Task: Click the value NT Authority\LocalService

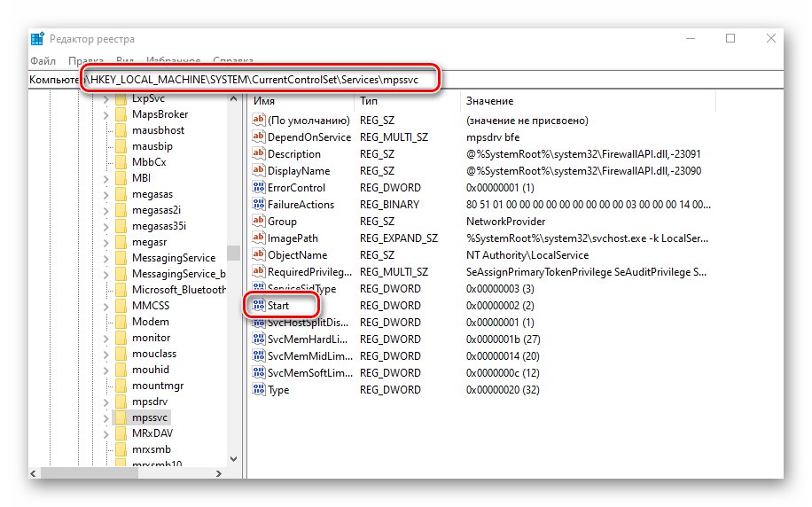Action: click(x=527, y=254)
